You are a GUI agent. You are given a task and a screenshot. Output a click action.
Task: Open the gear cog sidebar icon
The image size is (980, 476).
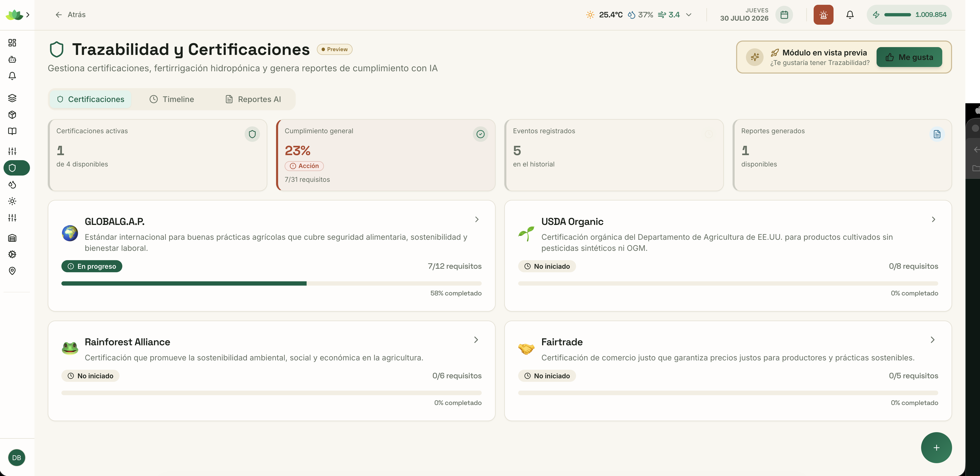tap(12, 254)
